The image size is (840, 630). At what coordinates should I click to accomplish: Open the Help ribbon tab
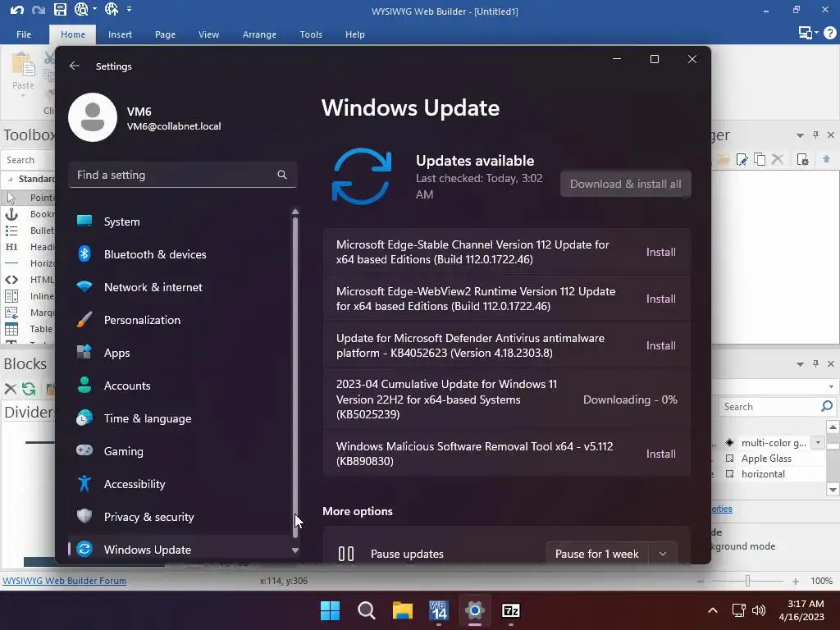coord(354,34)
